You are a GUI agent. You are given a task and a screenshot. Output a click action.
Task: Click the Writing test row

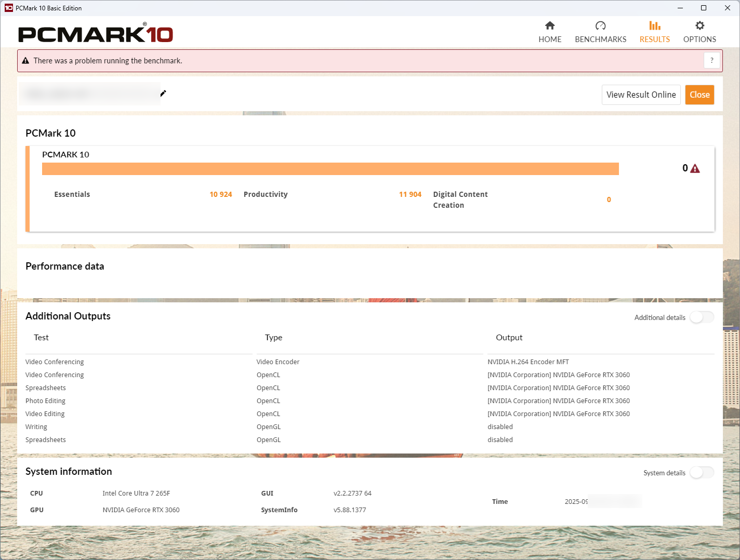pyautogui.click(x=36, y=427)
